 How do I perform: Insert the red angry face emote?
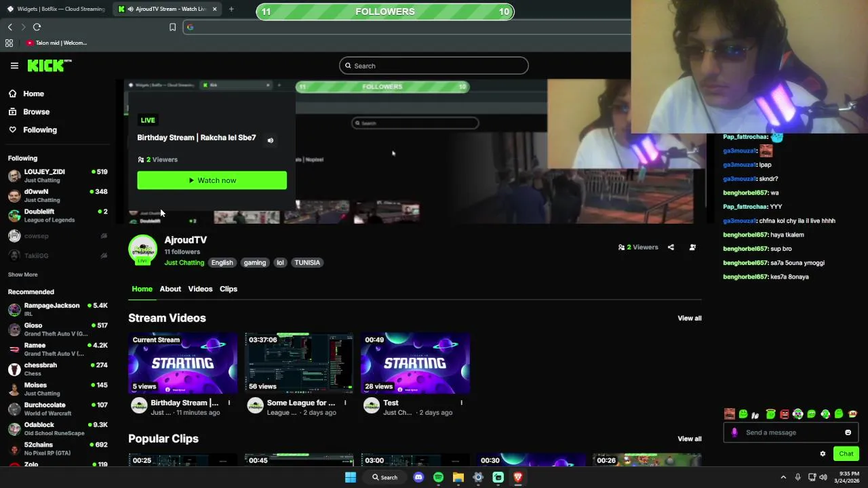pos(785,414)
